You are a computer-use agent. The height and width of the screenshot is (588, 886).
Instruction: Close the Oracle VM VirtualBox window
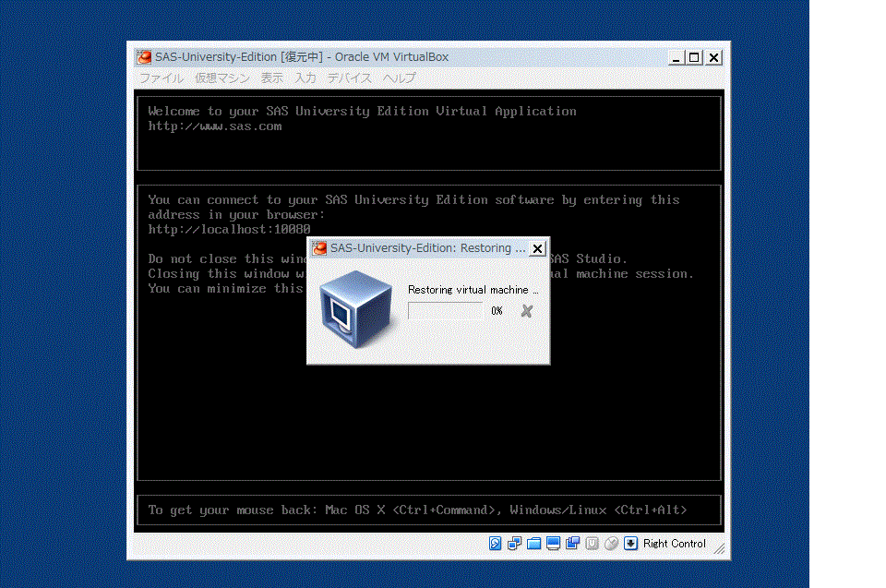(x=714, y=57)
